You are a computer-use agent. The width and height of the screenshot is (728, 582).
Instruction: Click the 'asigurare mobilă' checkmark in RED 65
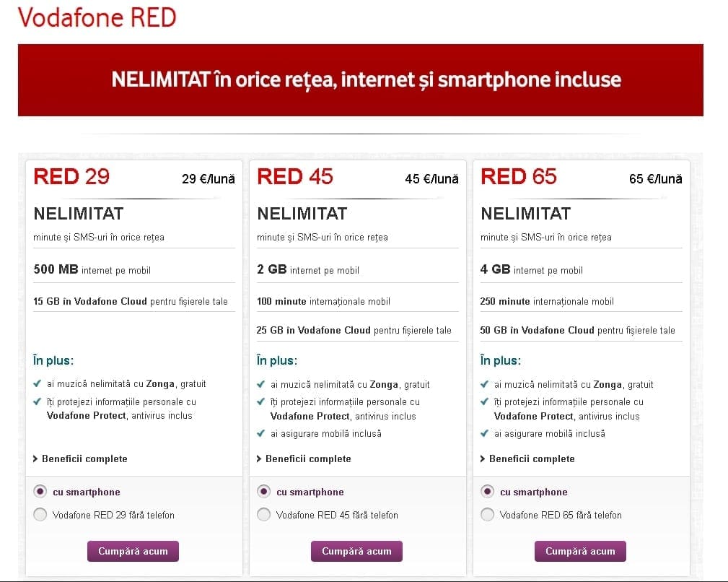click(485, 433)
